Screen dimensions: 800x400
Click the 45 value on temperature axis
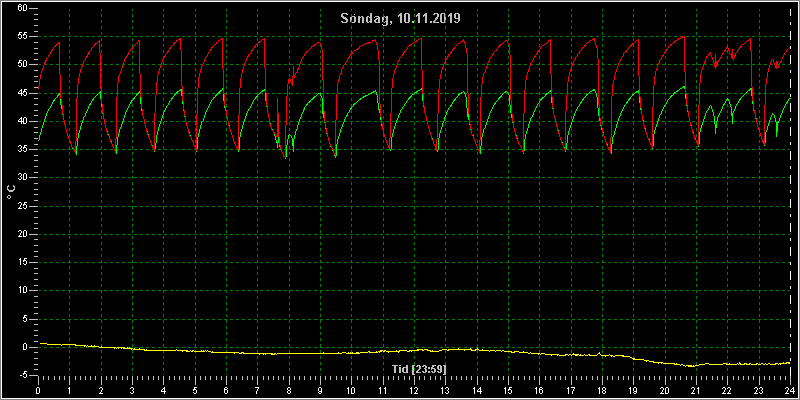click(x=22, y=93)
